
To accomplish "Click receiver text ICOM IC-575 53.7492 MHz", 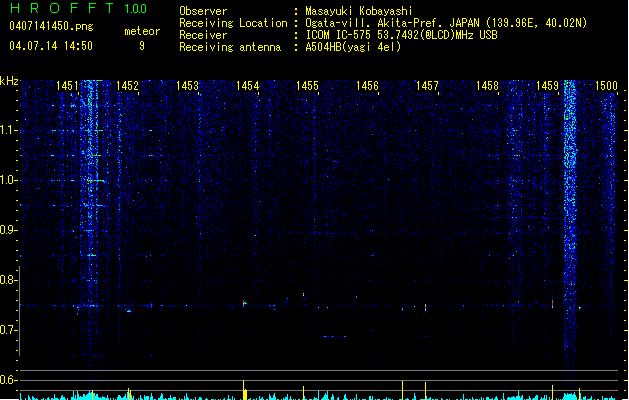I will (x=401, y=35).
